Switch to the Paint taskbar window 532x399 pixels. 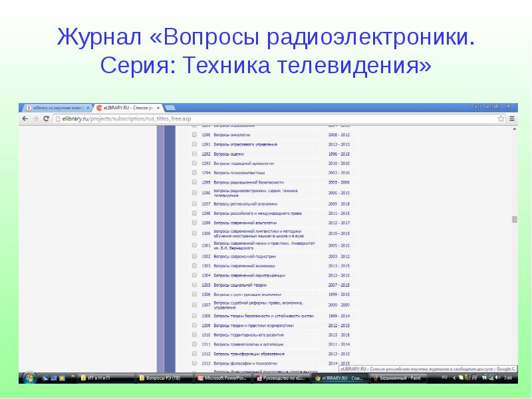pos(399,378)
